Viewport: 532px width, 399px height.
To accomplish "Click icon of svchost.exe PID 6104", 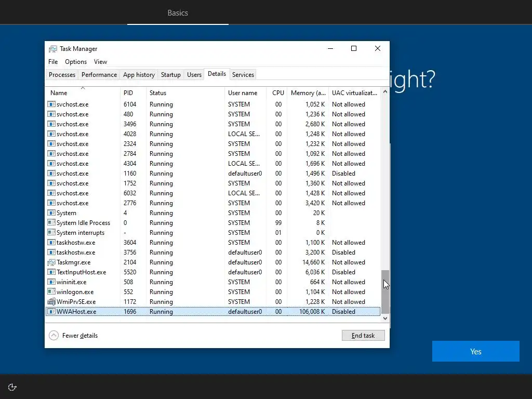I will coord(51,104).
